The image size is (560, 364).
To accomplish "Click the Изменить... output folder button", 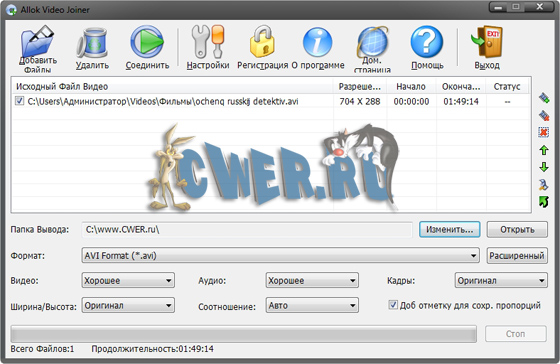I will (450, 230).
